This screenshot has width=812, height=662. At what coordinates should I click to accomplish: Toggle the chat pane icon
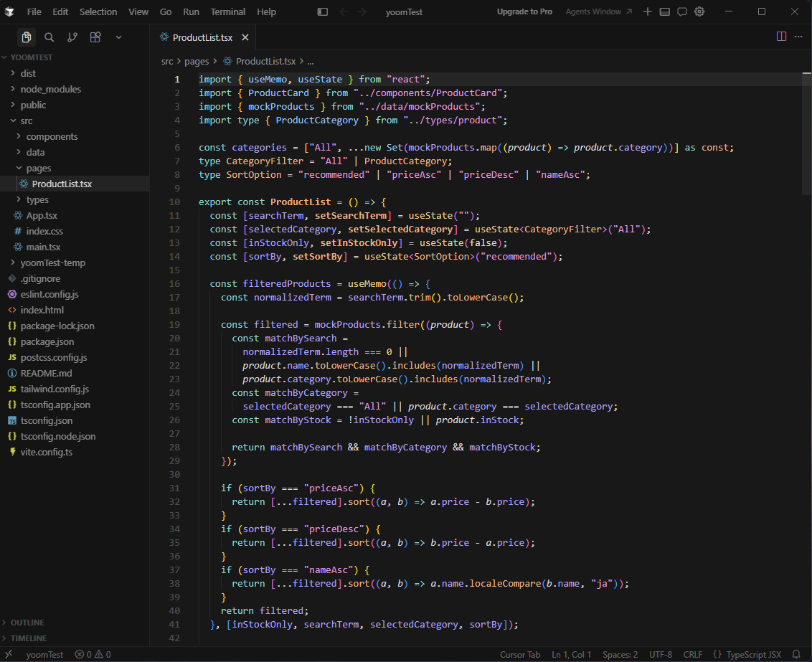point(682,11)
